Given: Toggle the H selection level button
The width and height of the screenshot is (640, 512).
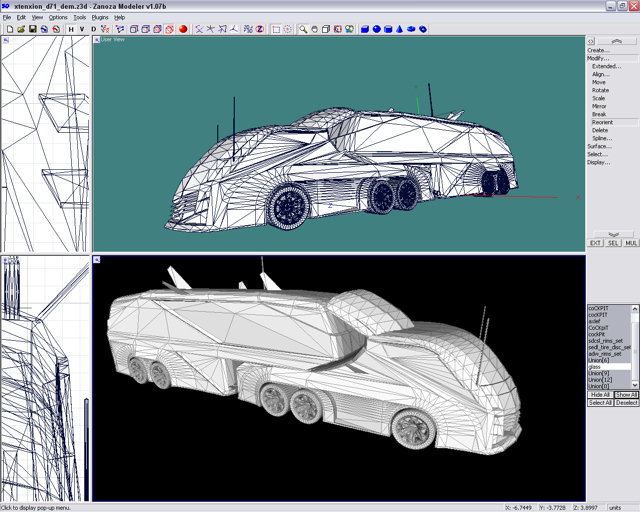Looking at the screenshot, I should (71, 29).
